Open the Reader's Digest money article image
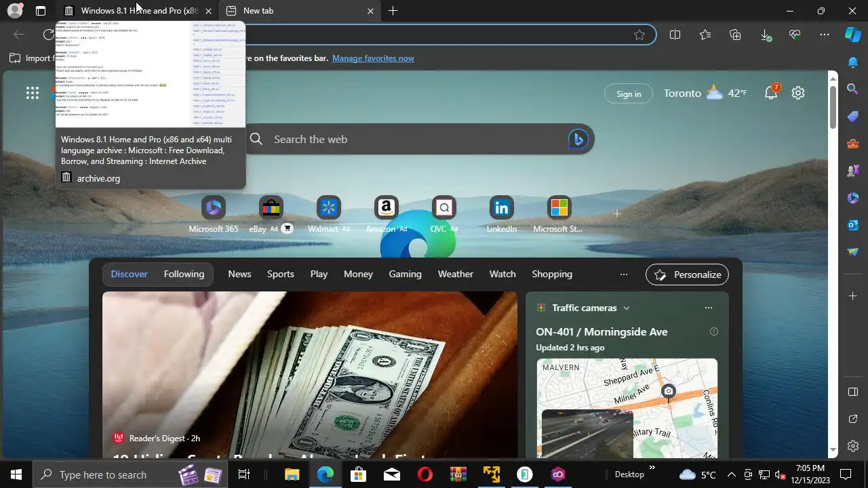The image size is (868, 488). [x=309, y=375]
